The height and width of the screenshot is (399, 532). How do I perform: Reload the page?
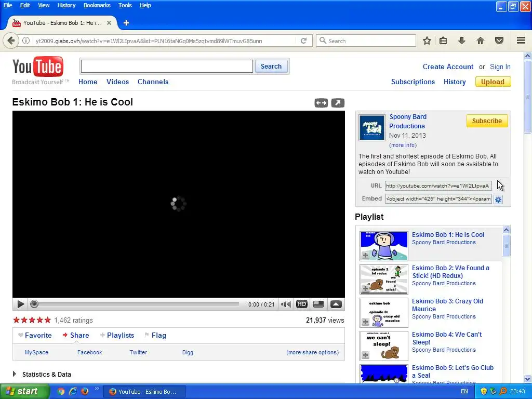pos(303,41)
